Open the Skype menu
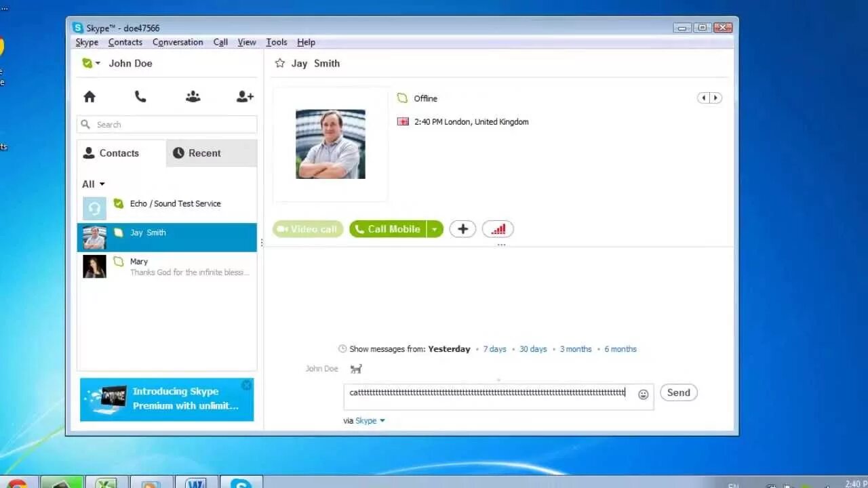This screenshot has width=868, height=488. (87, 42)
